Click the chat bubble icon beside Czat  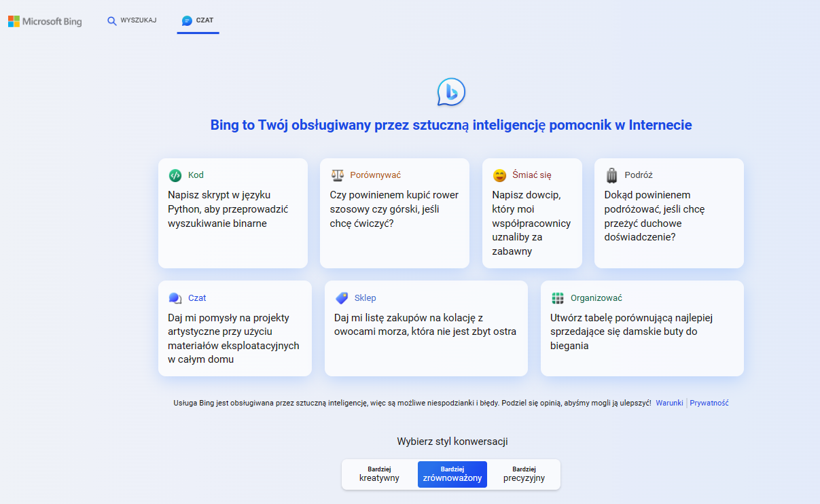point(187,21)
